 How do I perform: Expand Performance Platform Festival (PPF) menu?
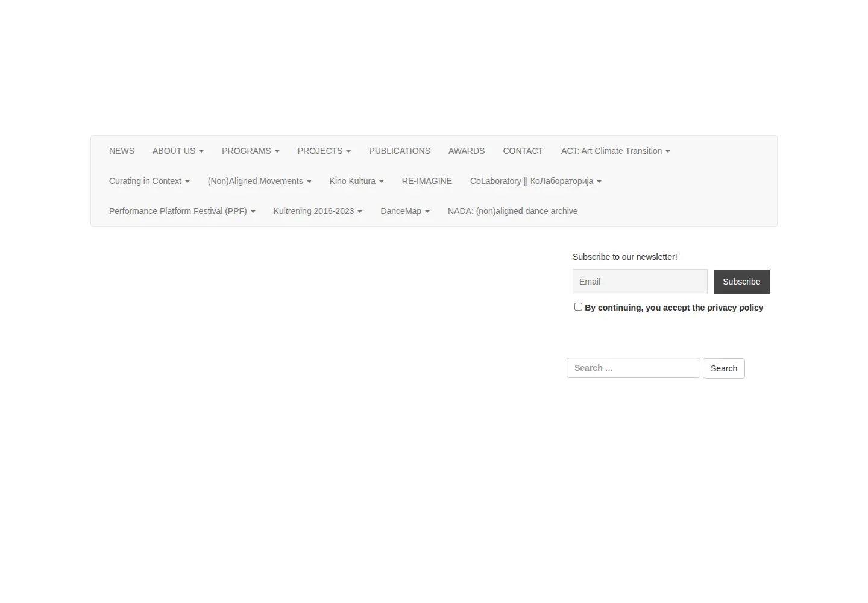[x=182, y=211]
